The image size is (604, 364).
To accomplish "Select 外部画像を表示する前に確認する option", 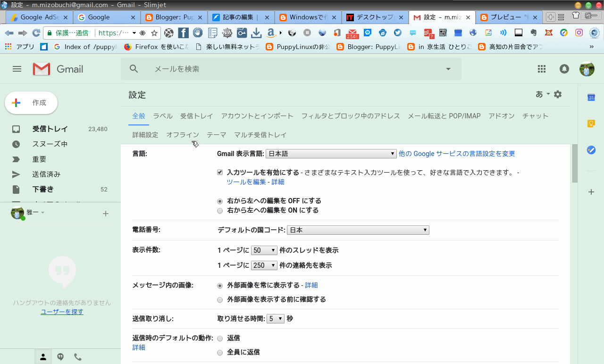I will 219,299.
